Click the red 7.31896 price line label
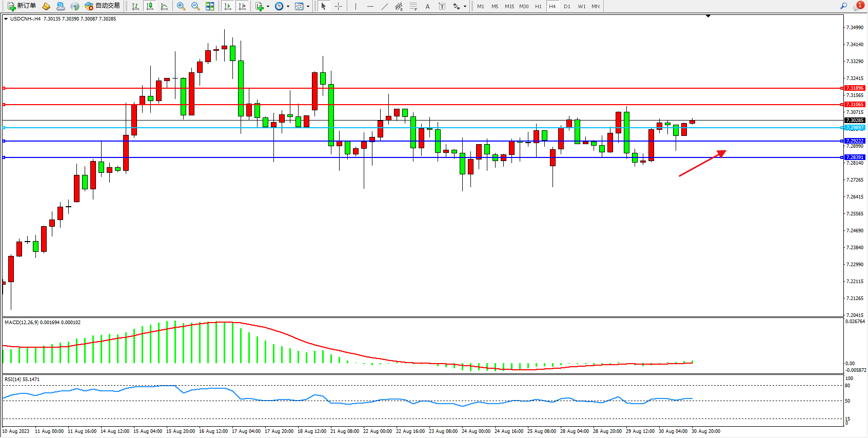Screen dimensions: 868x438 [854, 88]
